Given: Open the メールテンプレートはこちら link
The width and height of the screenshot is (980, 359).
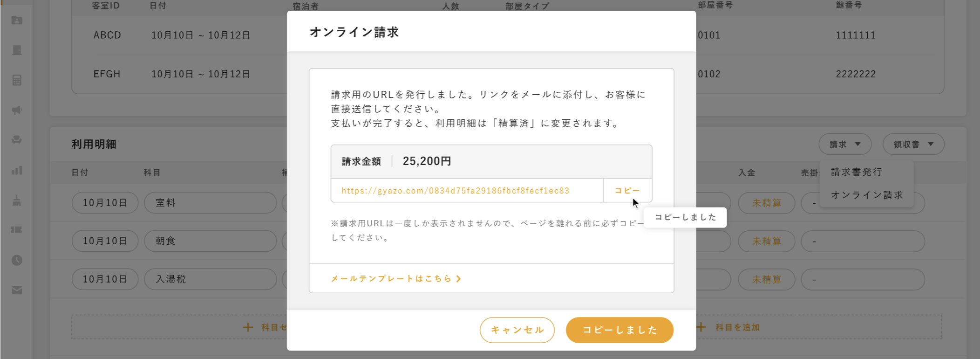Looking at the screenshot, I should pyautogui.click(x=396, y=278).
